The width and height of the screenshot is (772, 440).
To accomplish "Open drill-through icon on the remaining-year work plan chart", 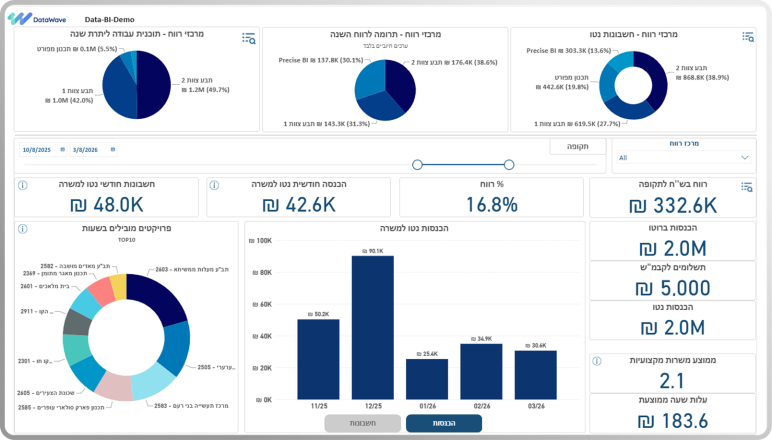I will [249, 38].
